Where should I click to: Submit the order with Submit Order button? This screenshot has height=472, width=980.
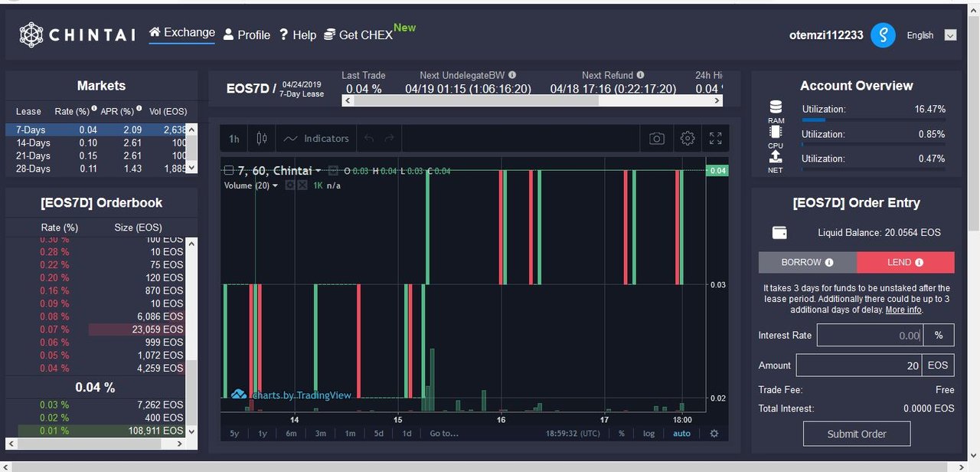tap(857, 434)
